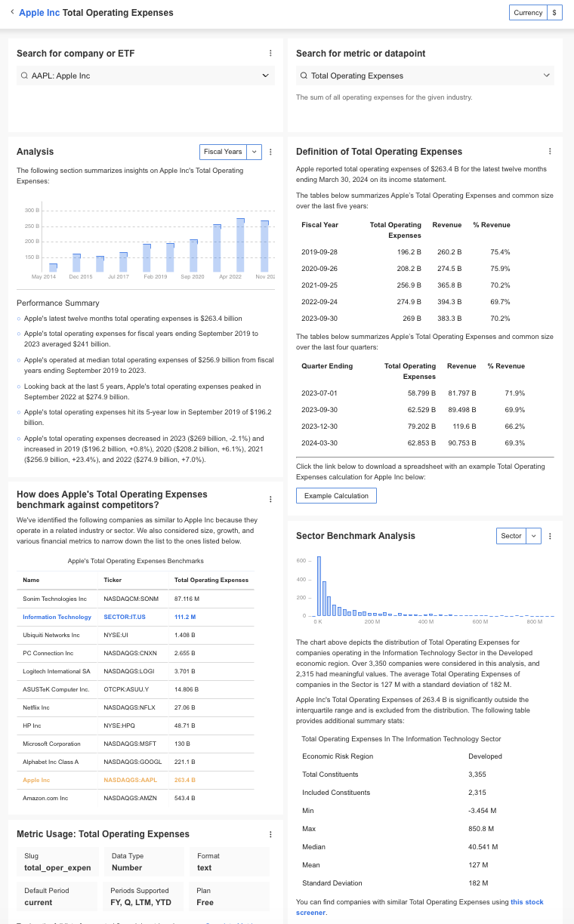Select Logitech International SA in the table
This screenshot has width=574, height=924.
56,671
